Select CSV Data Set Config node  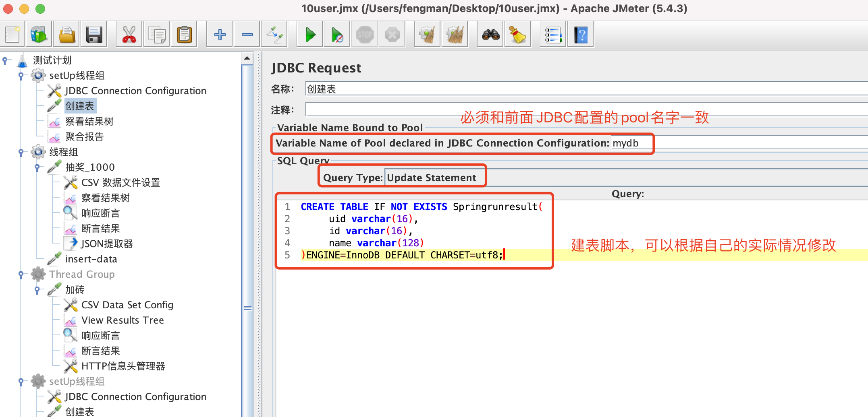point(127,305)
